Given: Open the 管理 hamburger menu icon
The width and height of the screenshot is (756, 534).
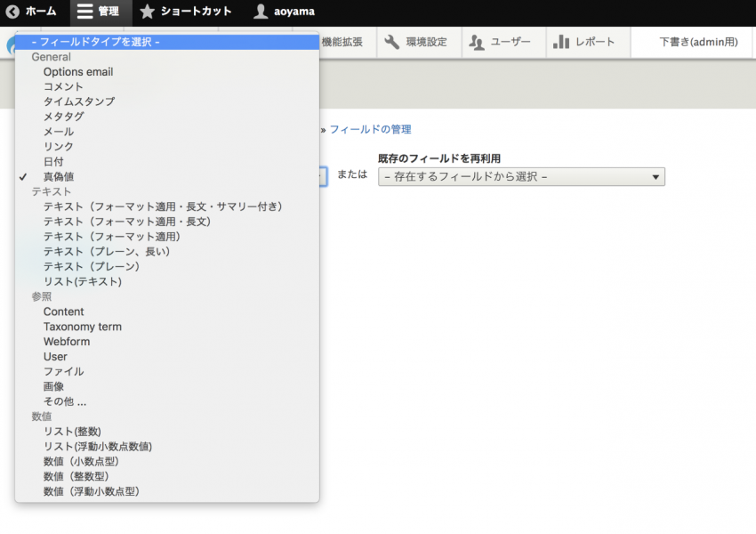Looking at the screenshot, I should tap(84, 12).
